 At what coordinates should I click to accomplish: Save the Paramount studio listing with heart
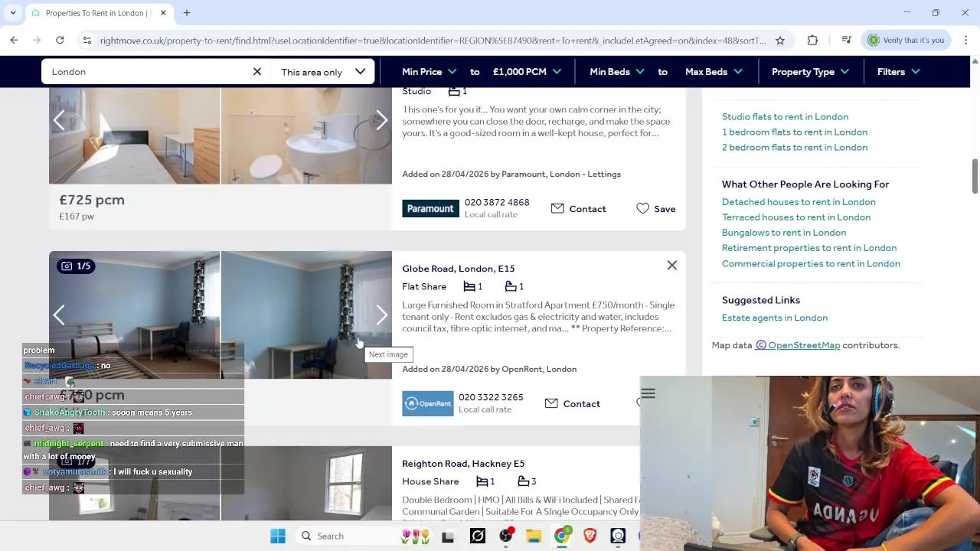[656, 209]
